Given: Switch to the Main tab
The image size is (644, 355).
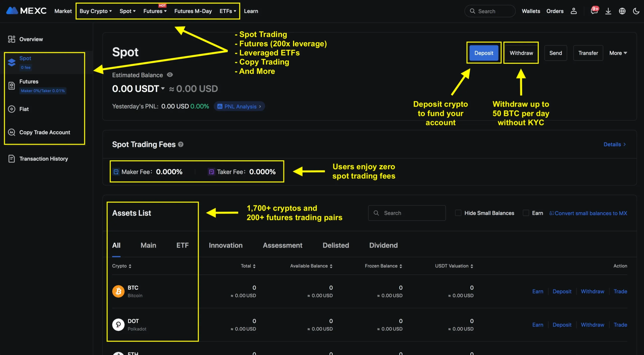Looking at the screenshot, I should click(x=148, y=245).
